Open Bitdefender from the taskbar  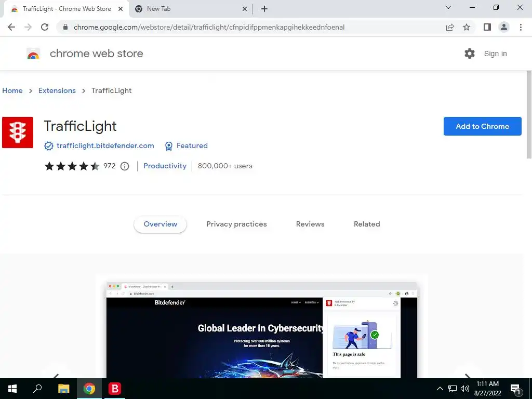pos(115,389)
